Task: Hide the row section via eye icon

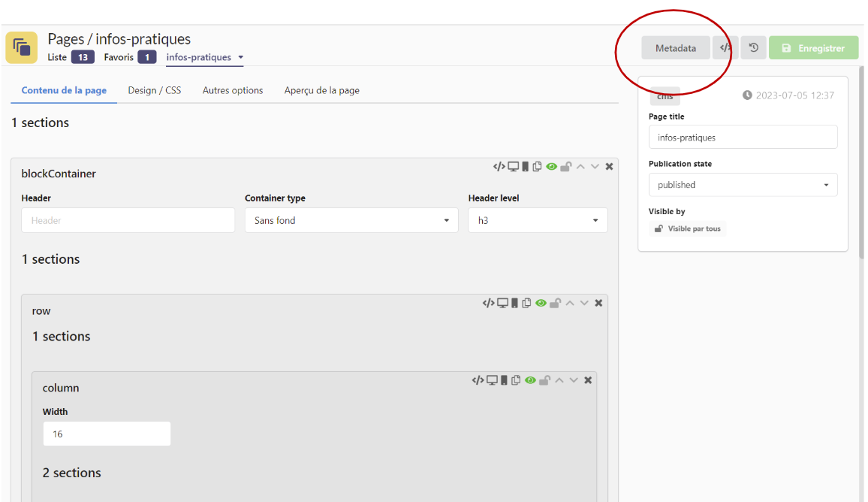Action: [541, 304]
